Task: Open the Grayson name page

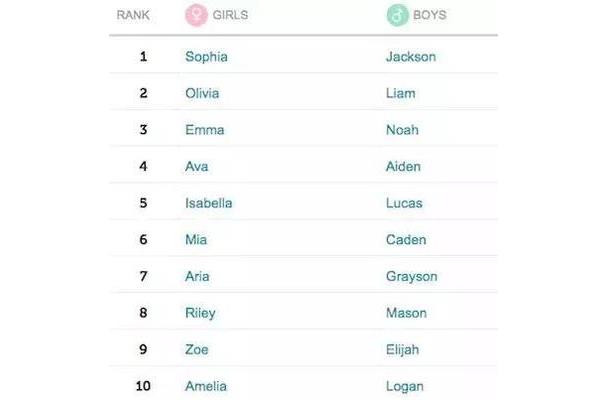Action: tap(411, 277)
